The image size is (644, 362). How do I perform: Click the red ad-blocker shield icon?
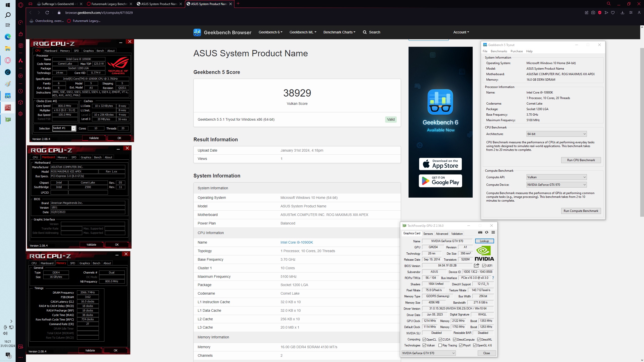600,13
